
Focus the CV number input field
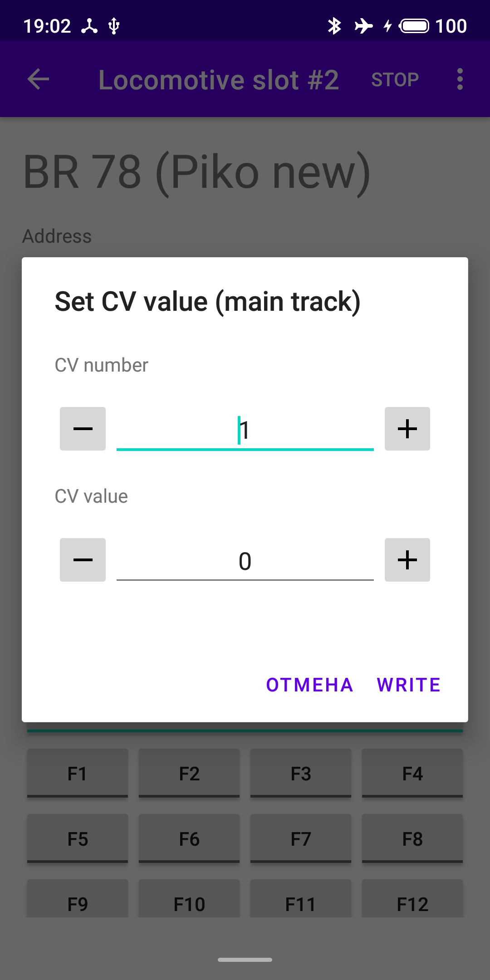coord(245,430)
